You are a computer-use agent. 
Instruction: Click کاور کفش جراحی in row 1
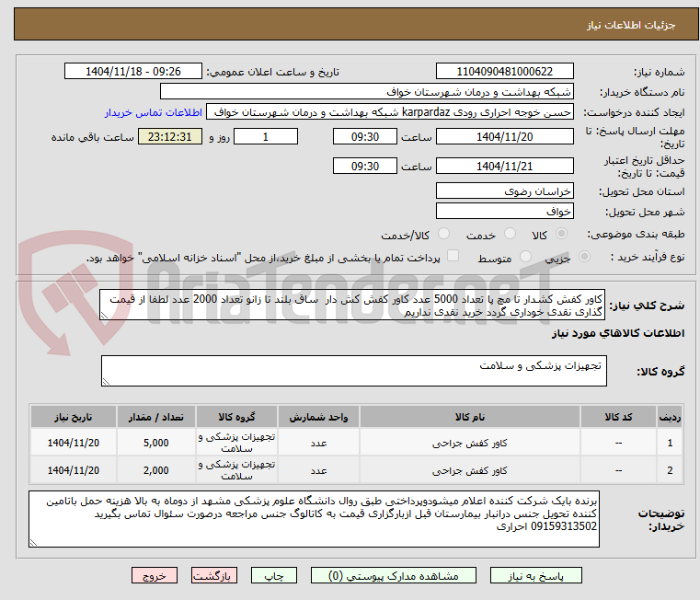coord(470,444)
